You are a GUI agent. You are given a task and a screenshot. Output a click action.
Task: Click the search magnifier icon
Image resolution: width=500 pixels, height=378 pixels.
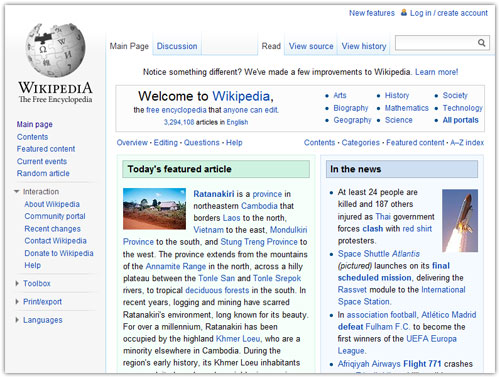[481, 43]
